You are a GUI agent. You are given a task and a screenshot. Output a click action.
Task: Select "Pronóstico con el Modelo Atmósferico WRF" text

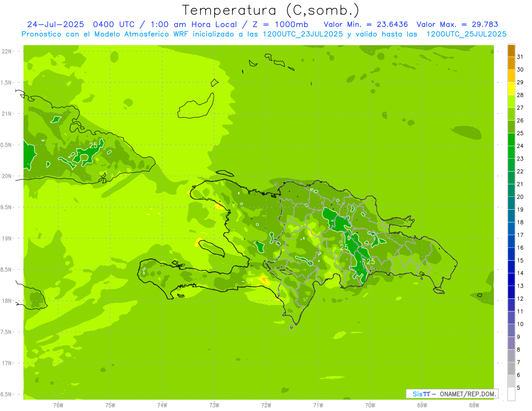[106, 34]
